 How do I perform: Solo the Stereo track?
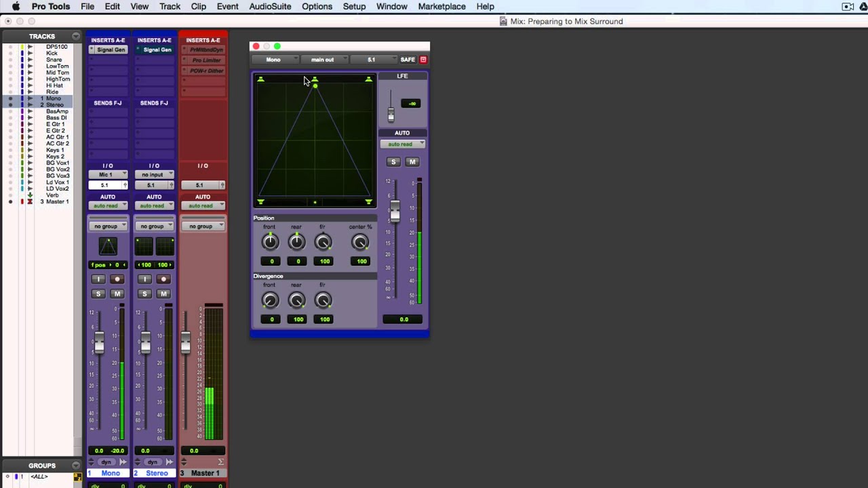coord(144,293)
